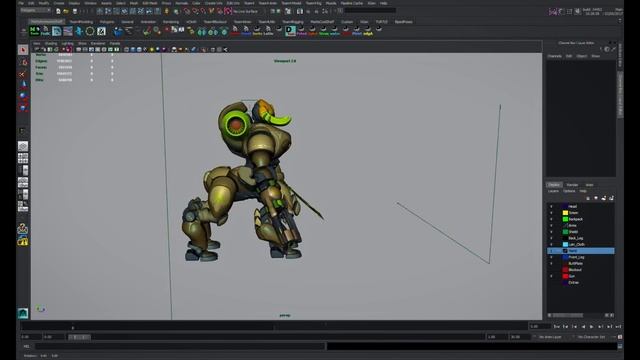Click the layer list horizontal scrollbar

click(568, 315)
